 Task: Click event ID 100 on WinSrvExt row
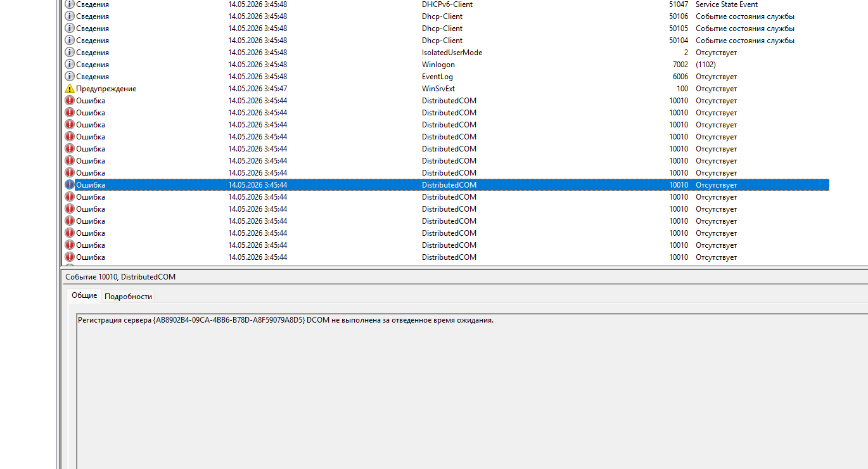coord(682,89)
